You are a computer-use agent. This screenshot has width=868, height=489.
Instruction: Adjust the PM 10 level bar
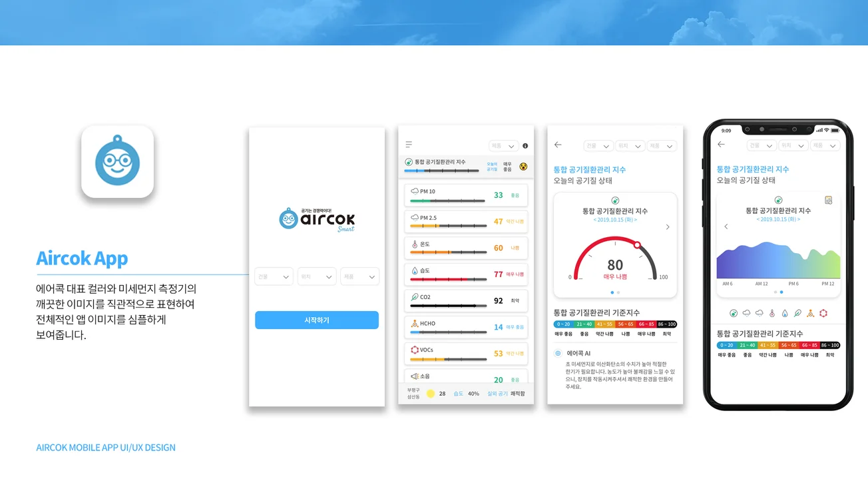point(447,201)
